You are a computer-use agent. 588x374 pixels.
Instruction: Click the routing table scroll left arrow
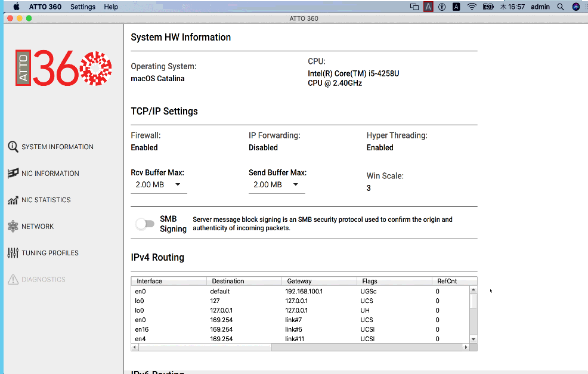pos(135,347)
